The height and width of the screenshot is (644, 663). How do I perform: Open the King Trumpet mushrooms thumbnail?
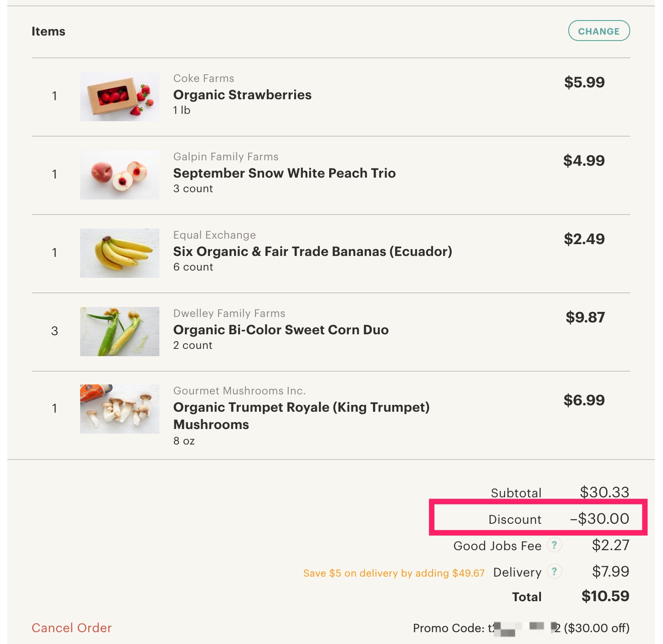click(x=119, y=409)
